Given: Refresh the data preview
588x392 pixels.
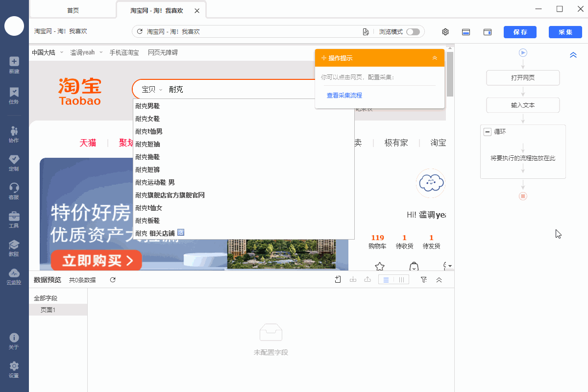Looking at the screenshot, I should pos(113,280).
